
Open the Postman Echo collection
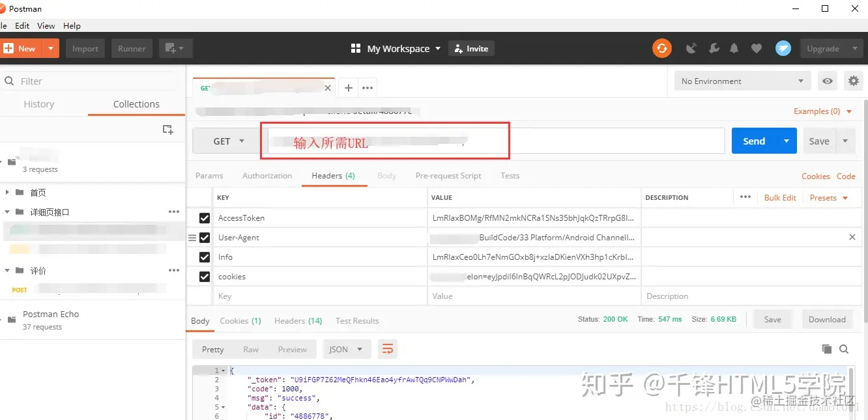click(x=93, y=320)
